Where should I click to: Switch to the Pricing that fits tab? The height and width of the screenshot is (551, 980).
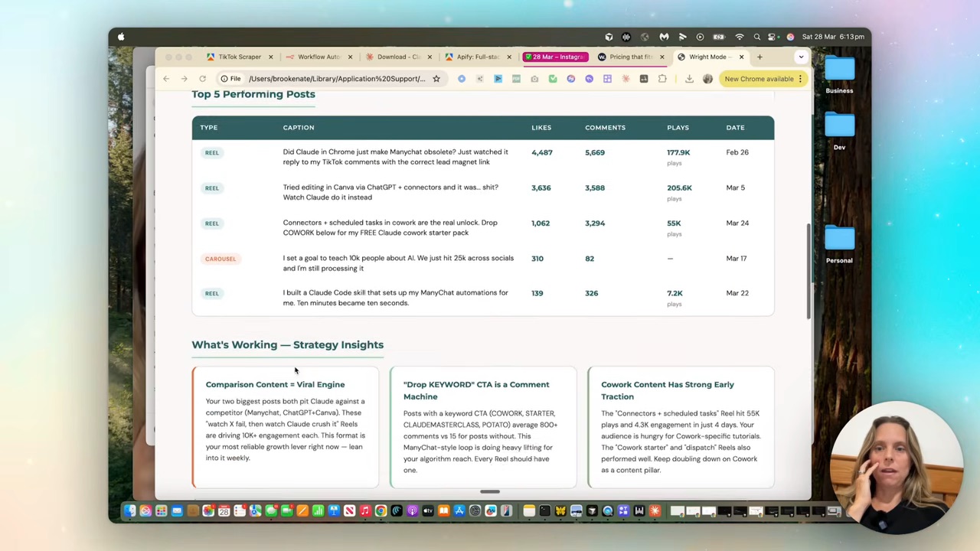629,57
